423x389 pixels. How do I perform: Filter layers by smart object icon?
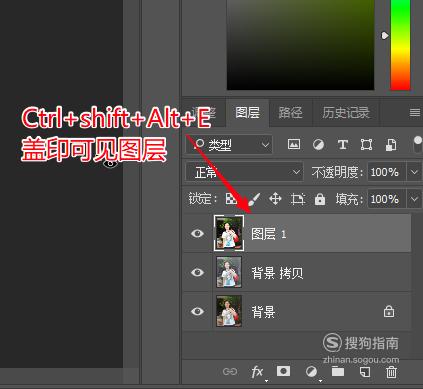point(391,145)
